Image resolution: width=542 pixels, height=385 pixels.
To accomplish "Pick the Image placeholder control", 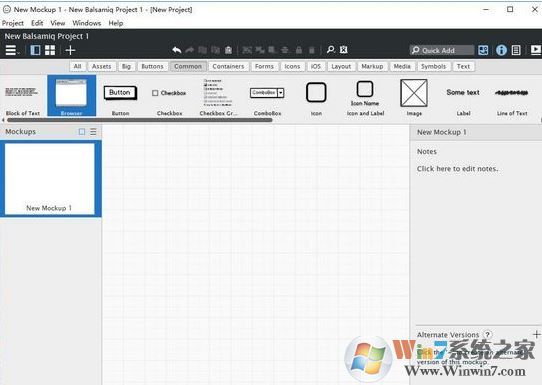I will click(414, 97).
